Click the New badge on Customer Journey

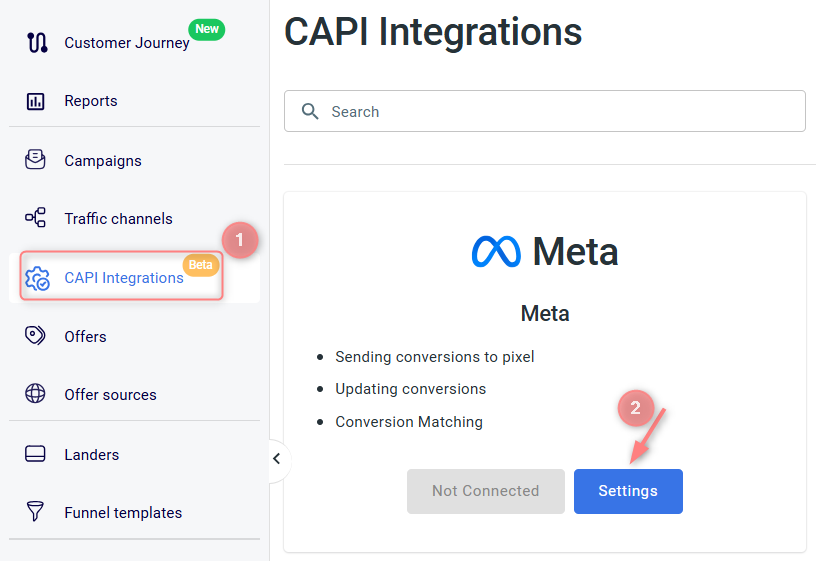click(x=207, y=29)
